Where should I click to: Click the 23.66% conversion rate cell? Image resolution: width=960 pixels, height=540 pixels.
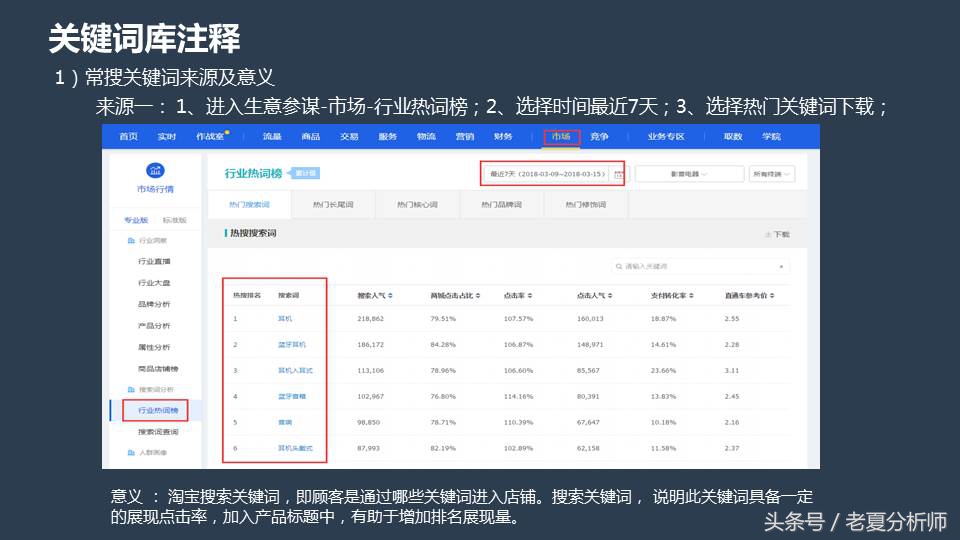tap(663, 370)
